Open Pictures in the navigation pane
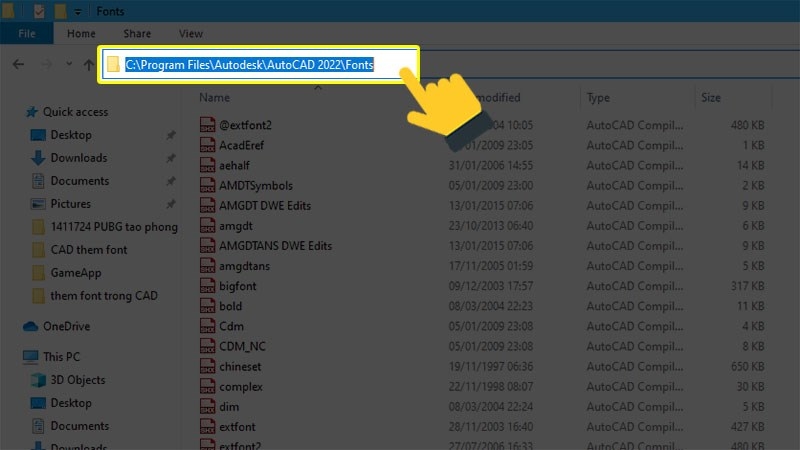This screenshot has width=800, height=450. 70,204
